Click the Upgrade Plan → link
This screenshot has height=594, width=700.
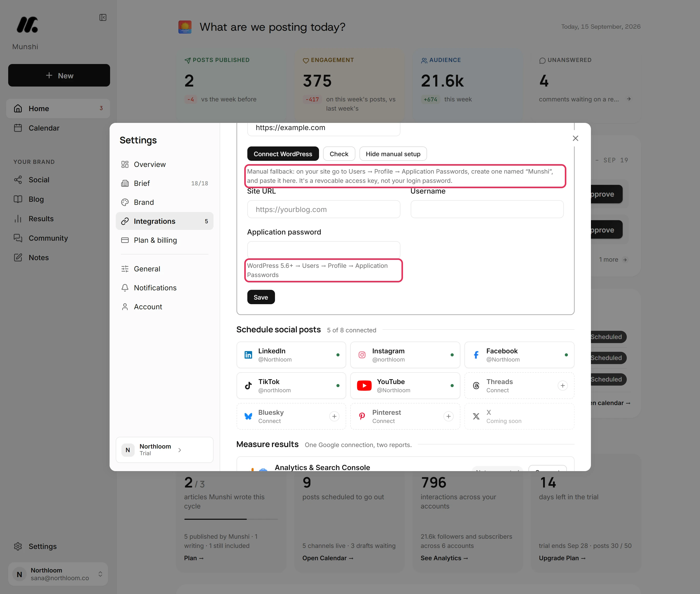point(562,558)
